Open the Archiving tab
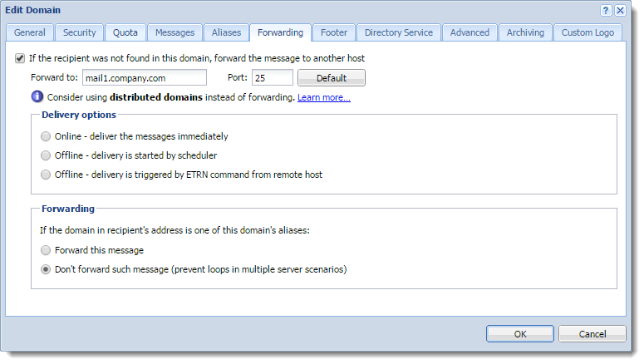This screenshot has height=364, width=644. (525, 32)
